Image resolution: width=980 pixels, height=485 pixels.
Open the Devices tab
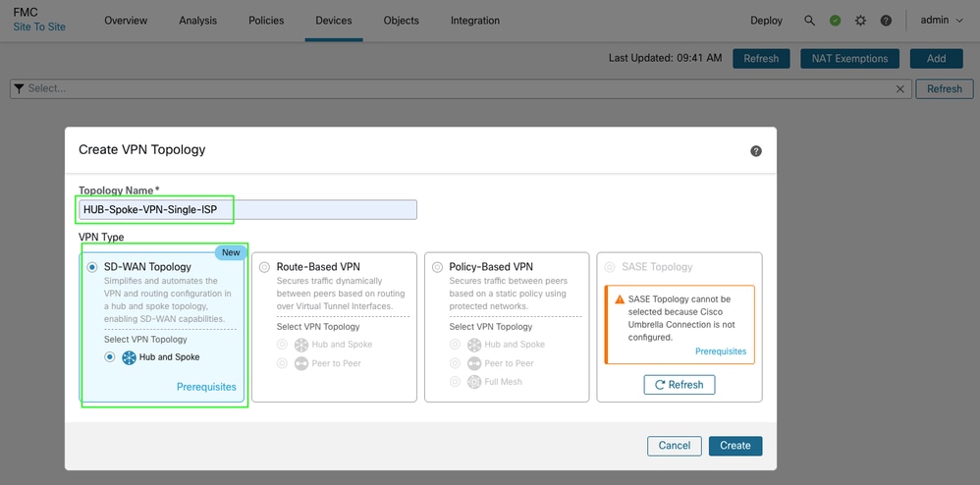pos(334,21)
